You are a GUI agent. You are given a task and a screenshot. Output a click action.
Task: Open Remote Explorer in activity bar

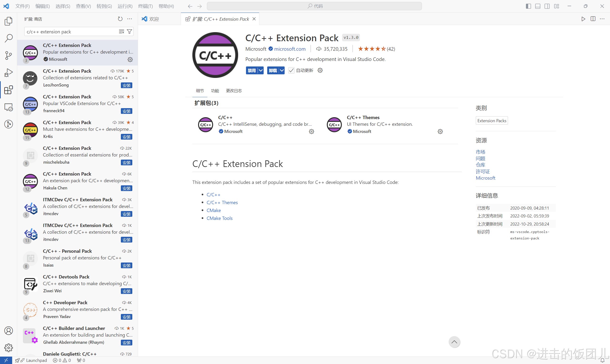[x=8, y=107]
